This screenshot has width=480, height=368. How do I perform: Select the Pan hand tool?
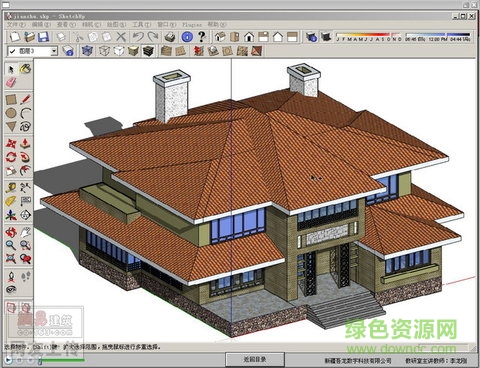(x=25, y=232)
